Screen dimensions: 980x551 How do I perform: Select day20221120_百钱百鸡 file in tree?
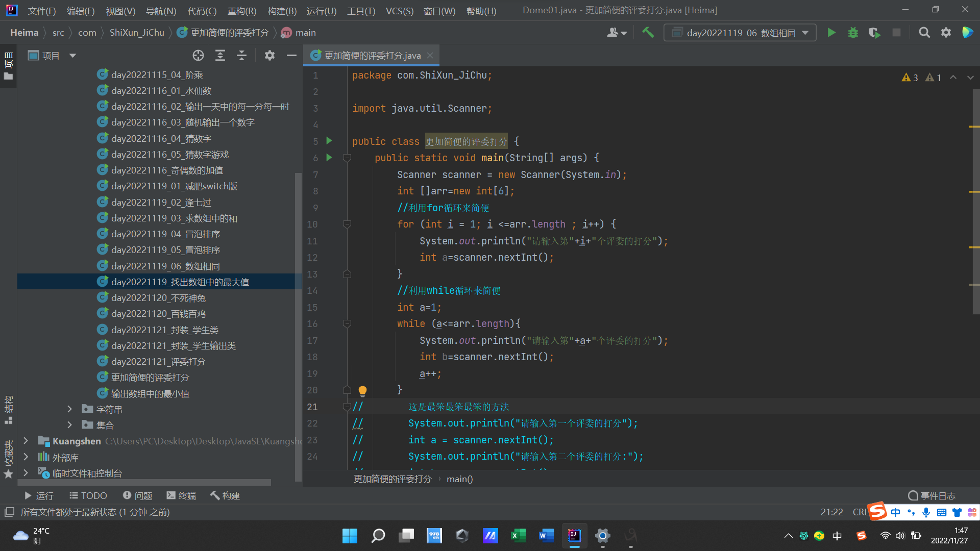click(158, 314)
